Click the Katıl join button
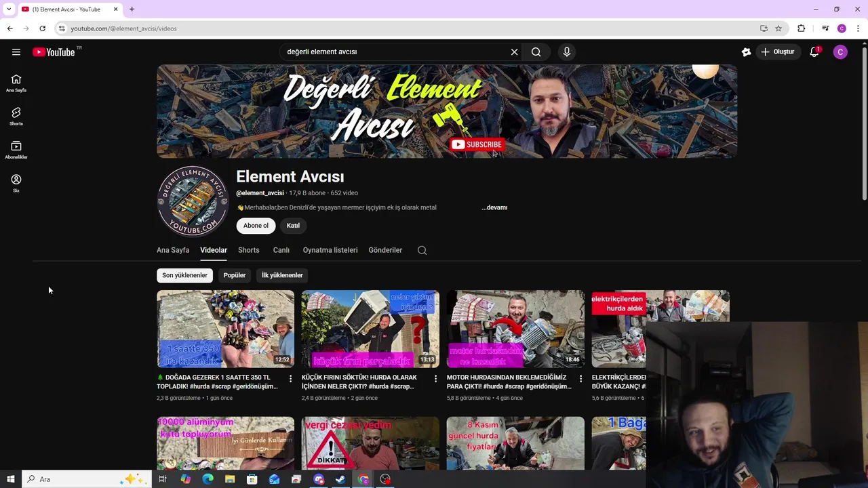 293,226
